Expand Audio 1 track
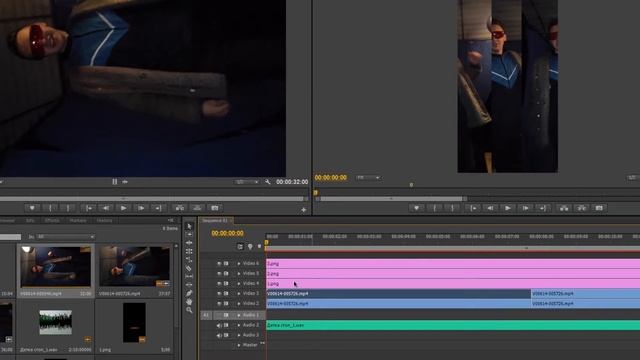The height and width of the screenshot is (360, 640). [239, 315]
